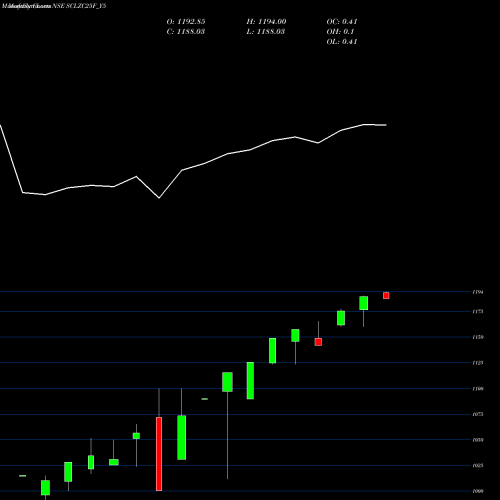500x500 pixels.
Task: Click the high price H: 1194.00
Action: pos(266,22)
